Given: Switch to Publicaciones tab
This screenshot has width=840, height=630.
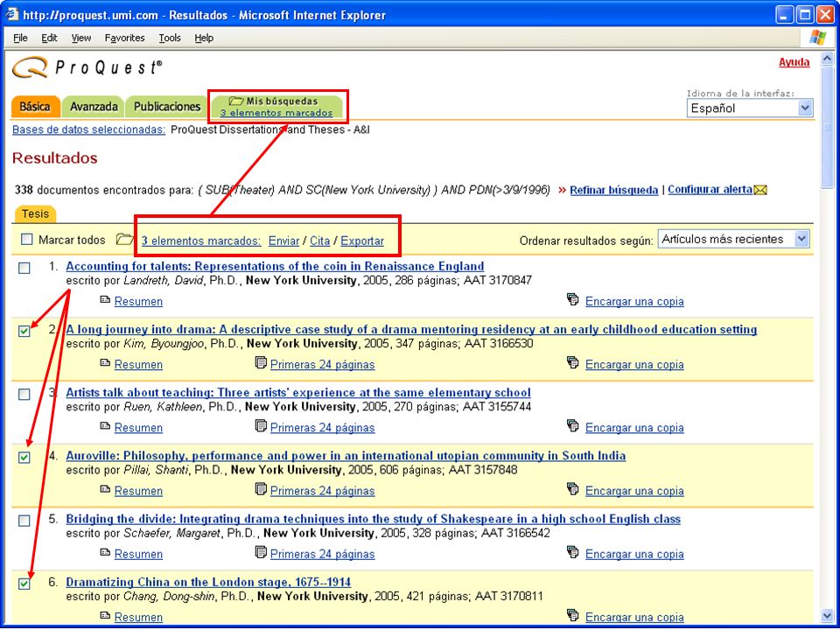Looking at the screenshot, I should (x=167, y=107).
